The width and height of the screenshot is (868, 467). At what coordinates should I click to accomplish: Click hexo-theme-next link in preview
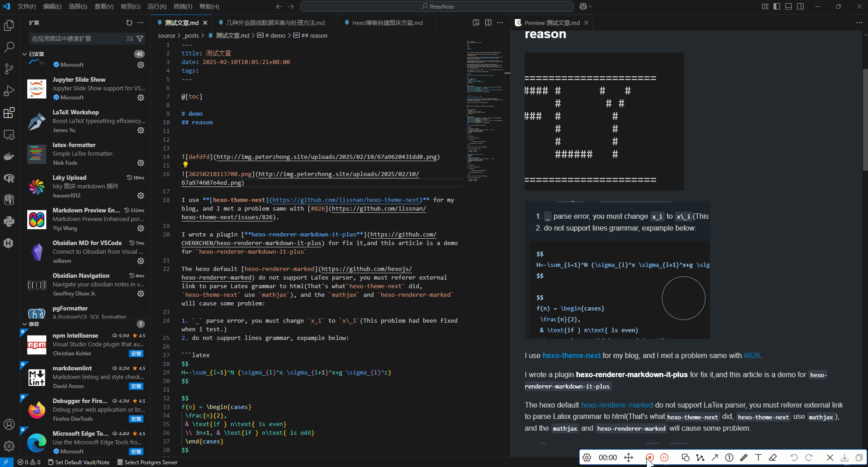572,356
